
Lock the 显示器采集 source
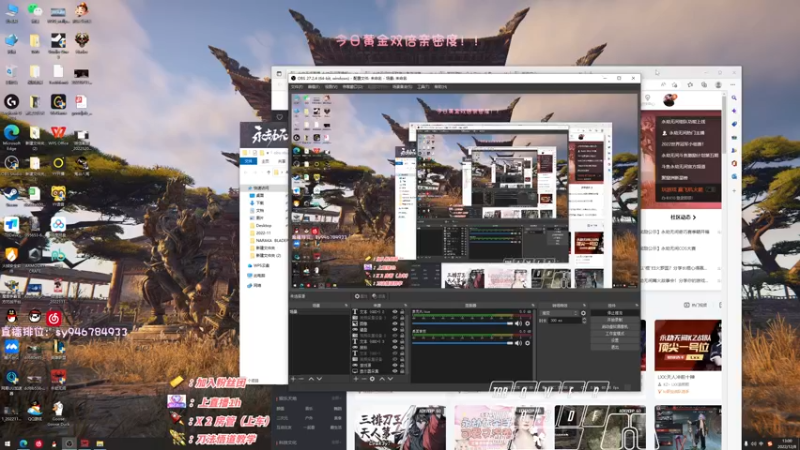click(x=402, y=371)
